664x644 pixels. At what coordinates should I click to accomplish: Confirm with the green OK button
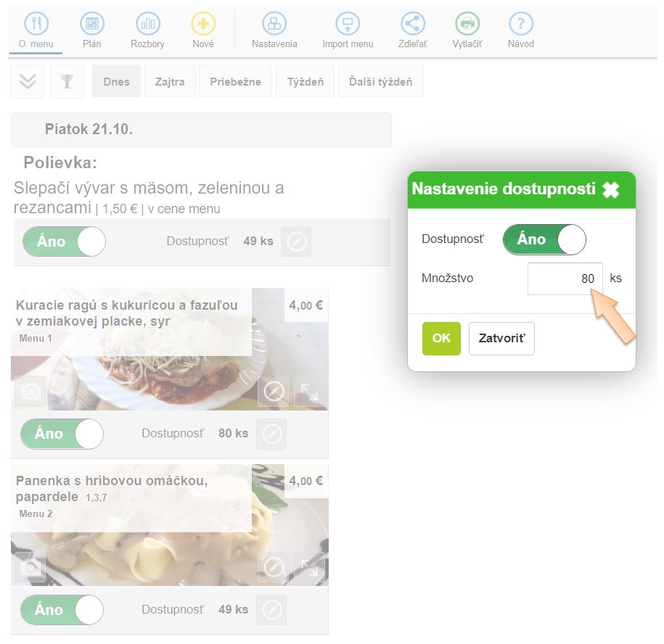pyautogui.click(x=441, y=339)
